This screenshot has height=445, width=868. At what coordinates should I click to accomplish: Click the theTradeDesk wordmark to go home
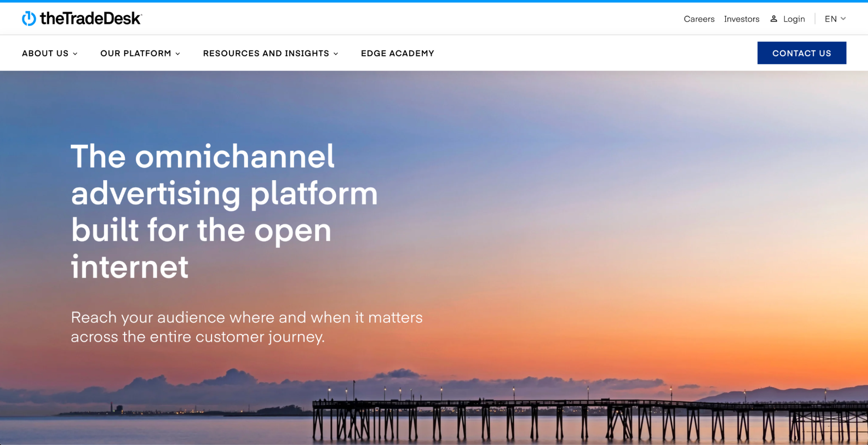tap(89, 18)
